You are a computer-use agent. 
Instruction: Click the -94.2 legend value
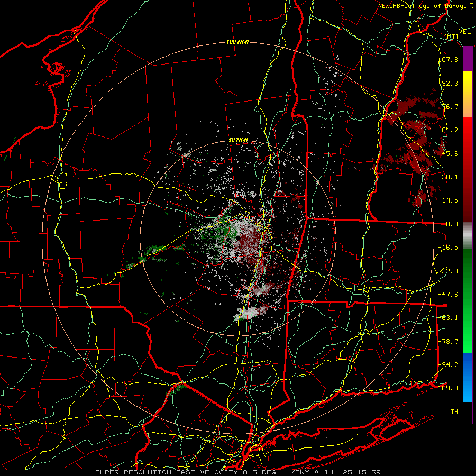(448, 364)
